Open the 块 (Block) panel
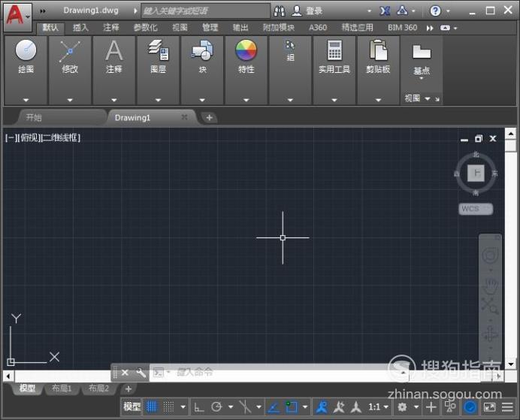 [202, 57]
